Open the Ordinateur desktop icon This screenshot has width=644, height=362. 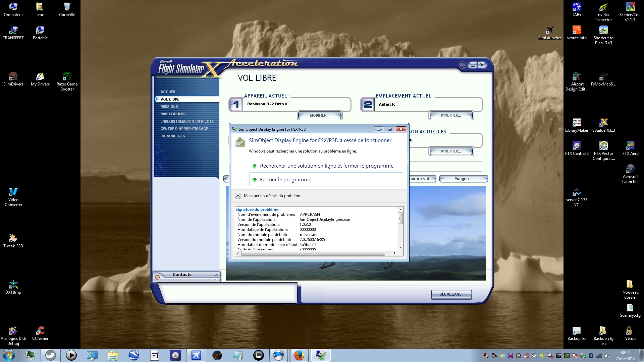tap(13, 10)
